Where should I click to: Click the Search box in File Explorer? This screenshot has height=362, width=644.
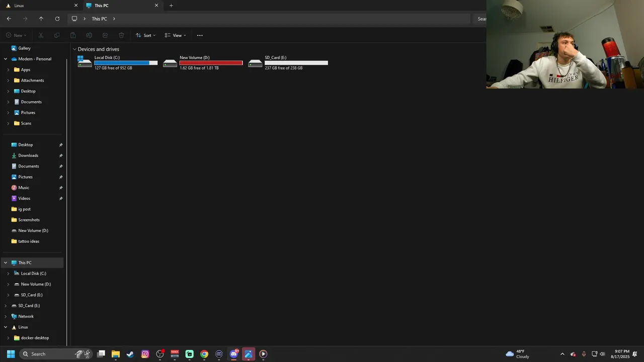tap(479, 19)
